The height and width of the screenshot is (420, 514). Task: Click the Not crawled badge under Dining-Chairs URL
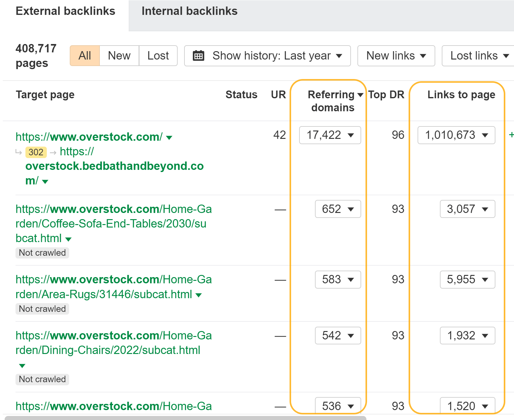42,379
